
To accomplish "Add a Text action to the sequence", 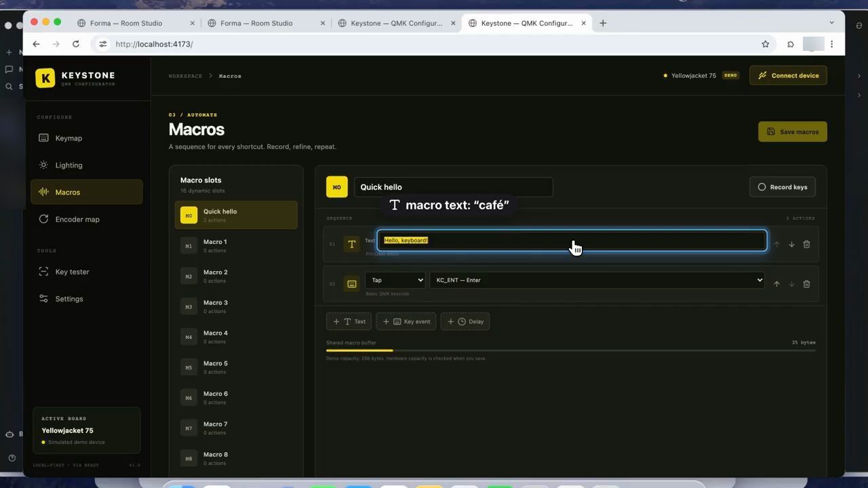I will tap(349, 321).
